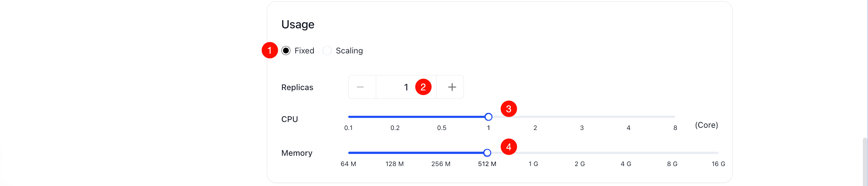Set Memory to 1 G
Image resolution: width=868 pixels, height=186 pixels.
pos(534,153)
